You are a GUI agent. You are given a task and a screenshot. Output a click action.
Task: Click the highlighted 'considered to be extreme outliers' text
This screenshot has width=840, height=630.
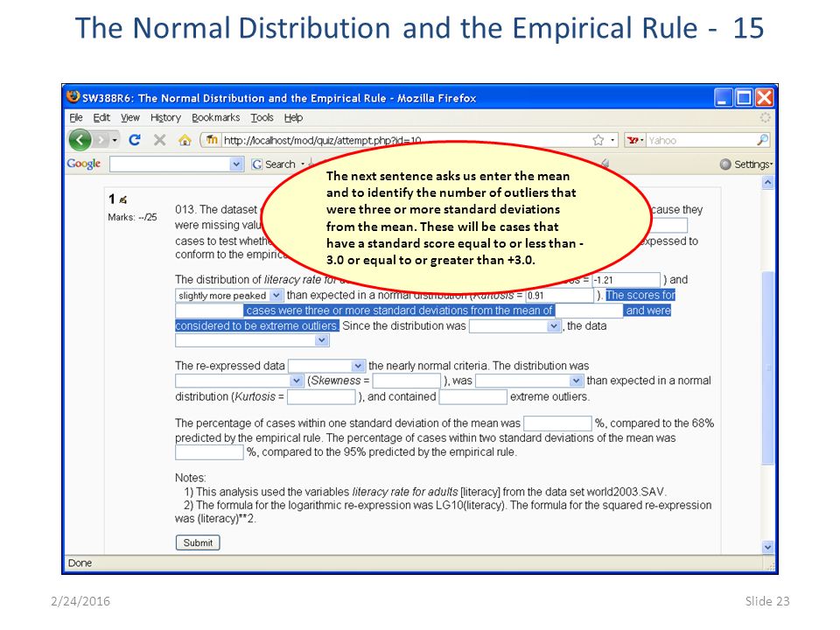[256, 325]
